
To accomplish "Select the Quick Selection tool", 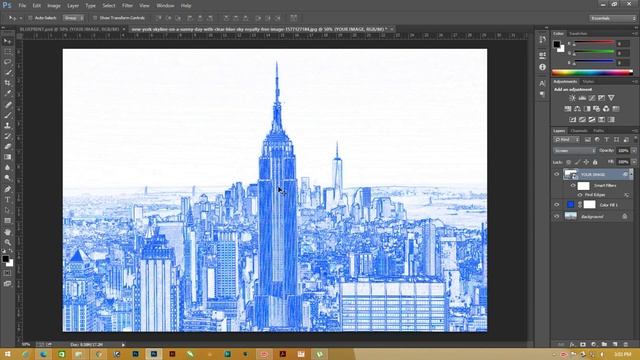I will [7, 73].
